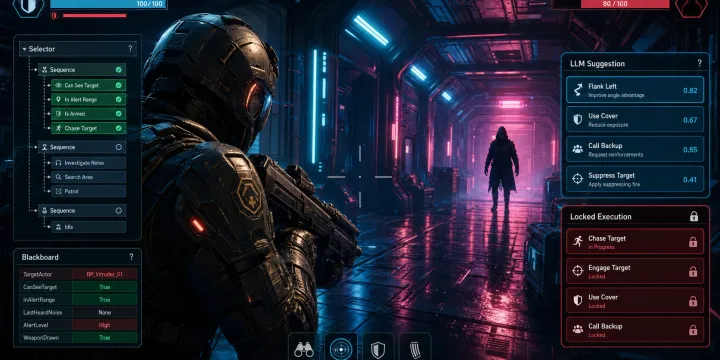The image size is (720, 360).
Task: Toggle the empty circle on Idle Sequence
Action: click(118, 210)
